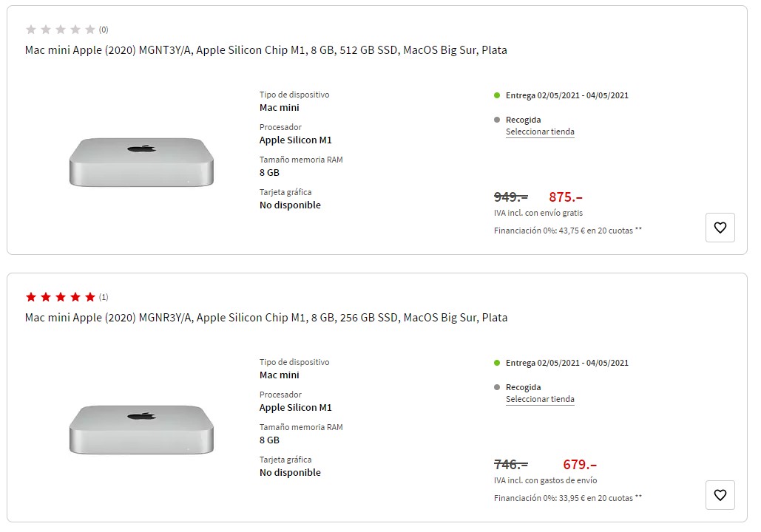
Task: Open the Mac mini MGNT3Y/A 512 GB title
Action: (x=266, y=50)
